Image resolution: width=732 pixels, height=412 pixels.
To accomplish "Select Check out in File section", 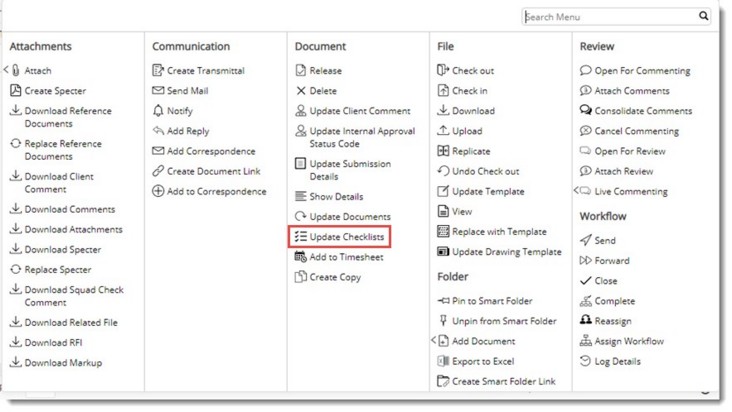I will click(x=473, y=71).
